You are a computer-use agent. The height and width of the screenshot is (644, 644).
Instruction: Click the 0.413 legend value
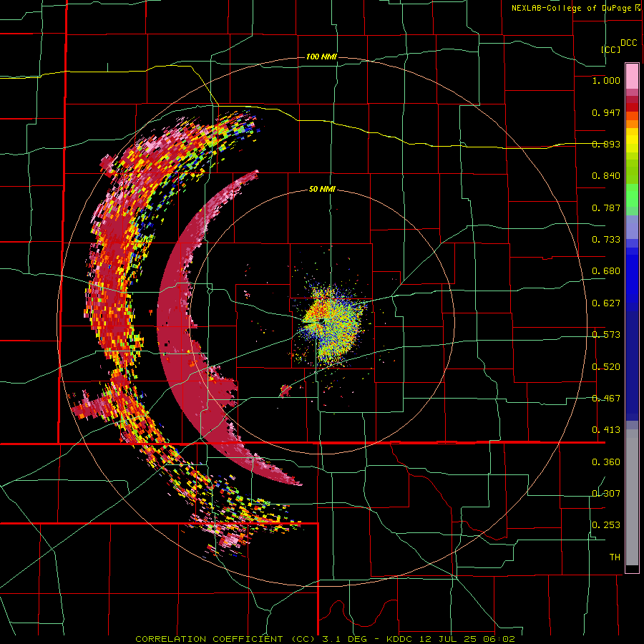pos(606,430)
